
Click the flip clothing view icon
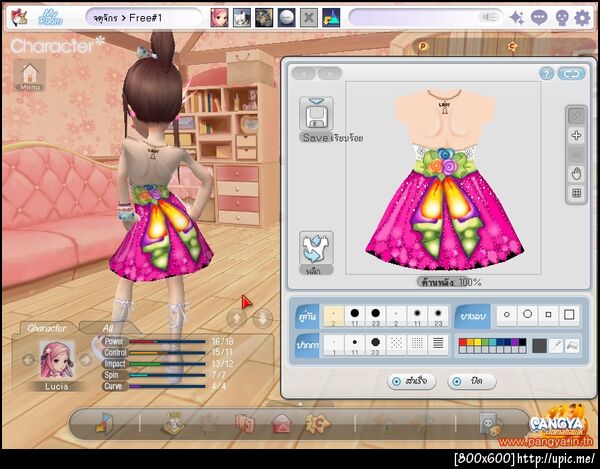tap(316, 248)
